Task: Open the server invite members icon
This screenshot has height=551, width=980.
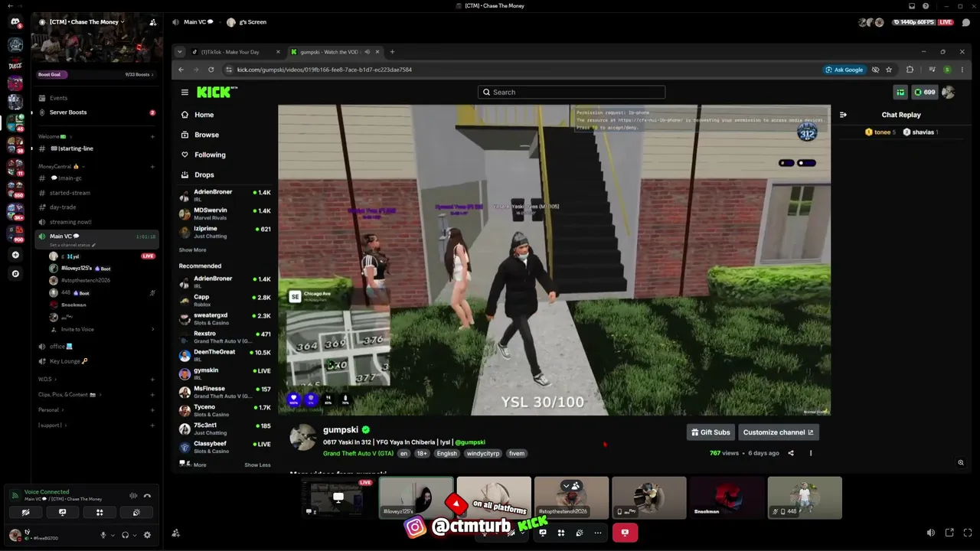Action: click(153, 22)
